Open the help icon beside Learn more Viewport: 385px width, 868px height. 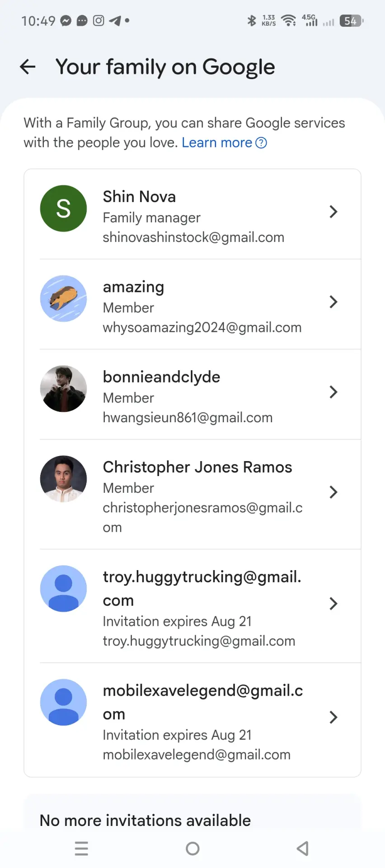(261, 143)
